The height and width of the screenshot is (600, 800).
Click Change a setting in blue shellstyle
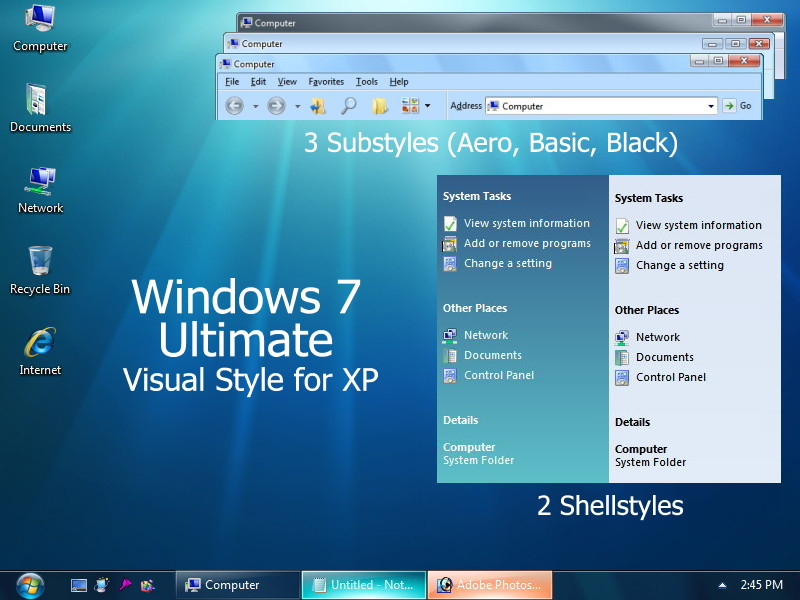(508, 263)
